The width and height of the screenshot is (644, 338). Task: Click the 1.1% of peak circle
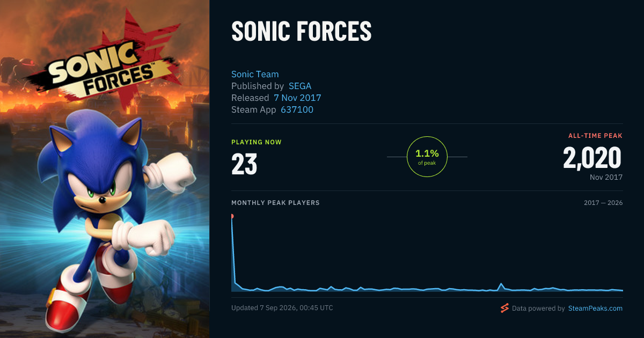(x=427, y=157)
